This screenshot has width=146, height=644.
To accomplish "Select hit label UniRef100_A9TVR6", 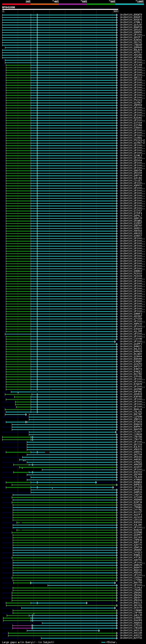I will (131, 58).
